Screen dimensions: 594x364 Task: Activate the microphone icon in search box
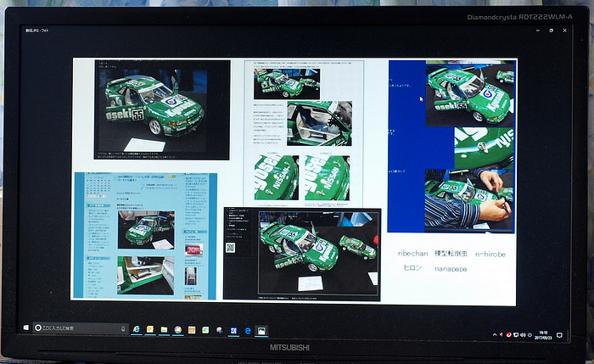[x=123, y=328]
